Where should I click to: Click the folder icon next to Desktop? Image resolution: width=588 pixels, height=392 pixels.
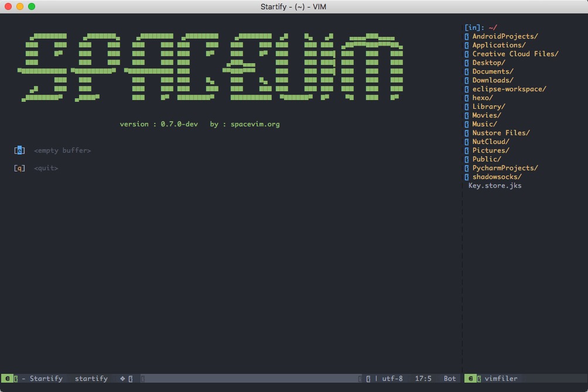[467, 63]
